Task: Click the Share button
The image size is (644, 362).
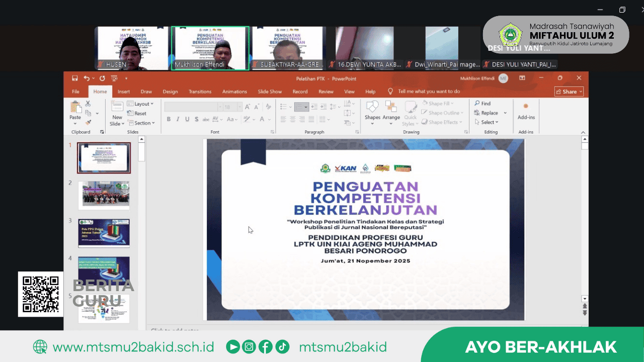Action: 569,92
